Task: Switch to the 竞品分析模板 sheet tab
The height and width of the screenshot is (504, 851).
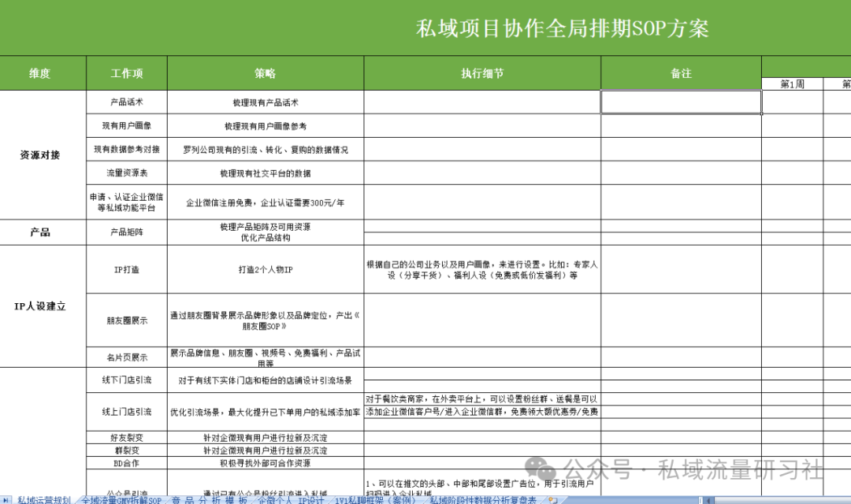Action: coord(210,500)
